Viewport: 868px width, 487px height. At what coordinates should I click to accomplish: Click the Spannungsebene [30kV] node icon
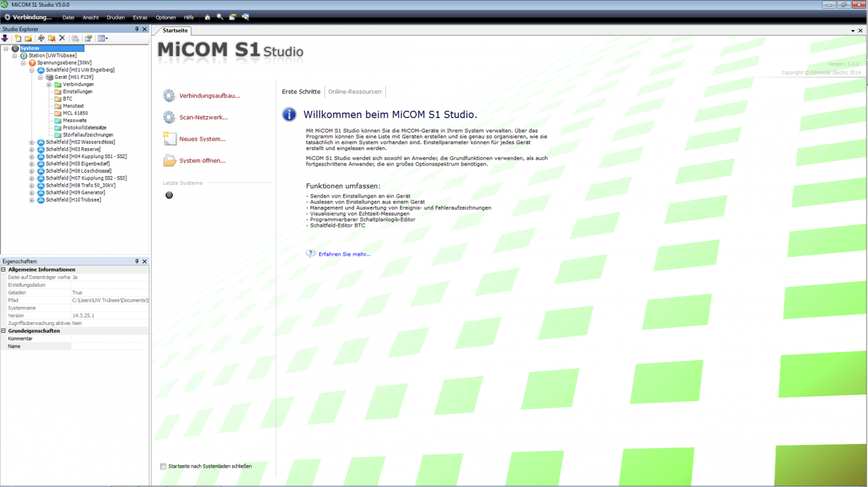(x=32, y=63)
